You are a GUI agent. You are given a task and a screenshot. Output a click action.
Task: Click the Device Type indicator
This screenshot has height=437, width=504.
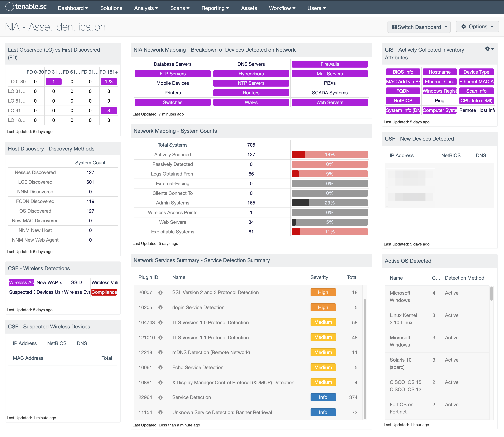(476, 72)
